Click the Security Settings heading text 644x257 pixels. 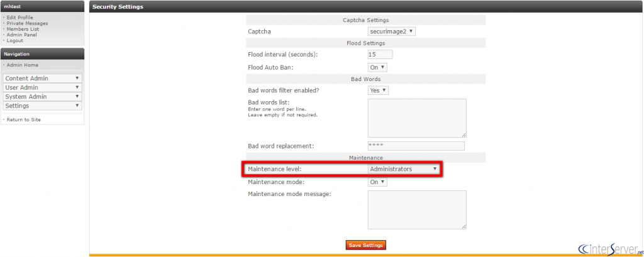[118, 7]
